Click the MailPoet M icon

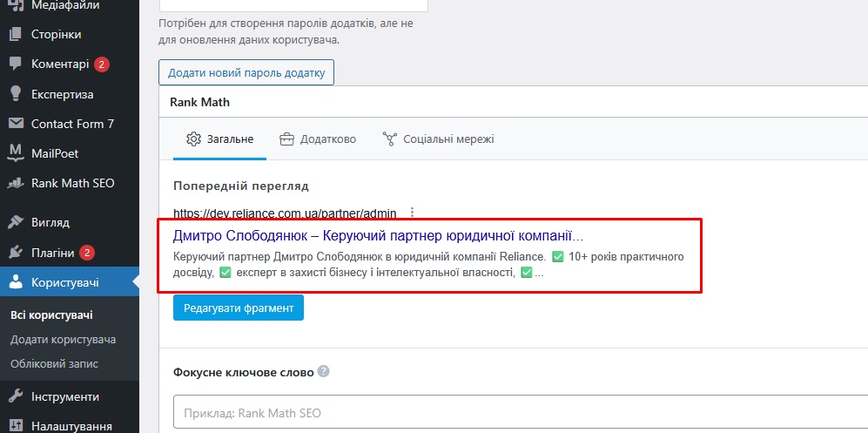coord(16,152)
